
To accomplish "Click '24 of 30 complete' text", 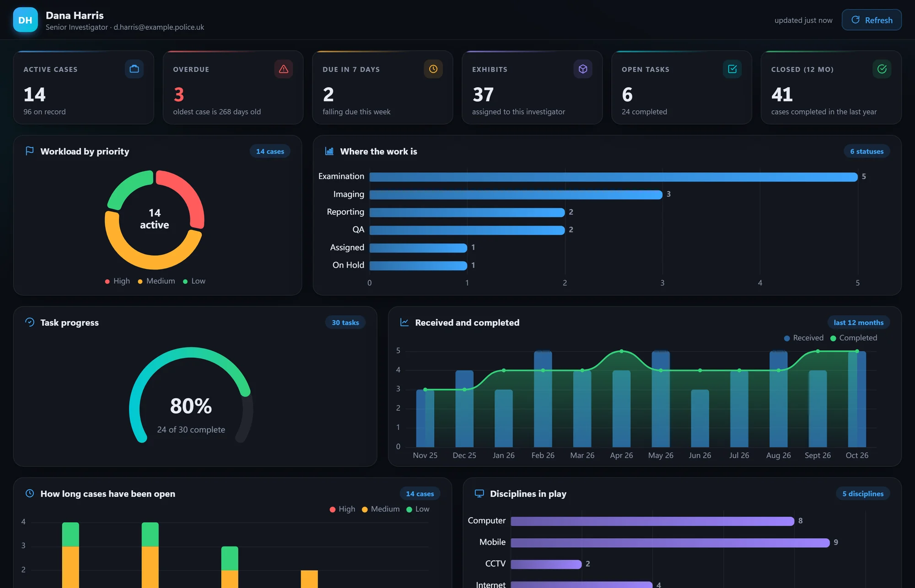I will click(191, 430).
